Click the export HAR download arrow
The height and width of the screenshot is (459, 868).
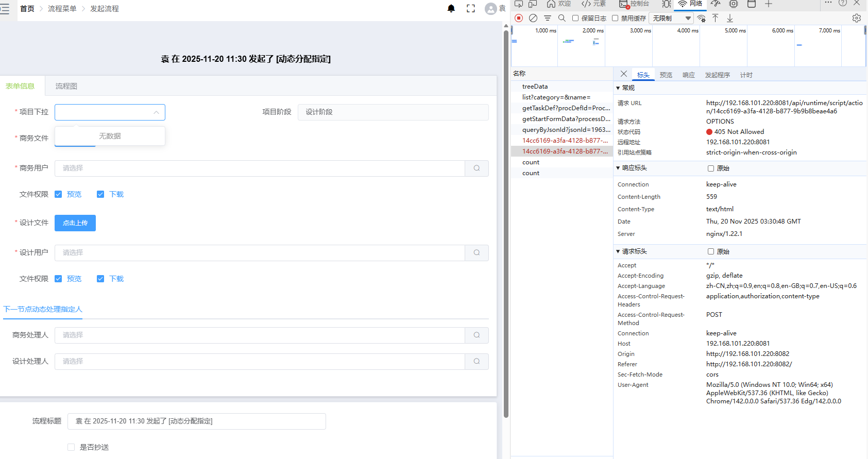730,18
